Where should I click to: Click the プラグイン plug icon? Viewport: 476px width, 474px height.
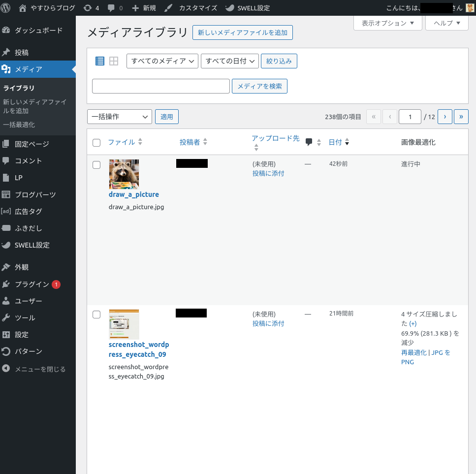pyautogui.click(x=6, y=284)
